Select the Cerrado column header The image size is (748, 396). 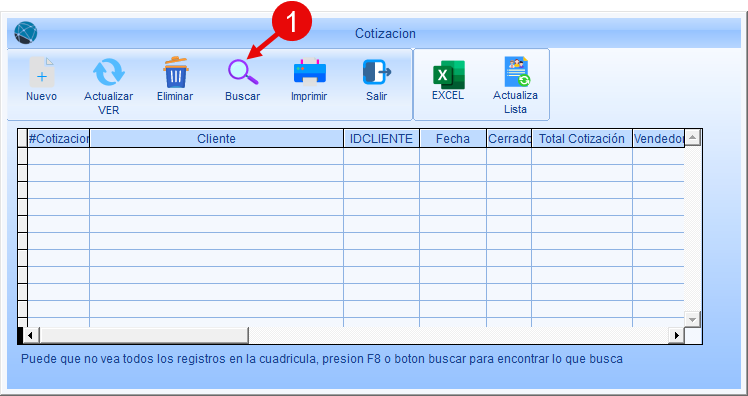pyautogui.click(x=509, y=138)
